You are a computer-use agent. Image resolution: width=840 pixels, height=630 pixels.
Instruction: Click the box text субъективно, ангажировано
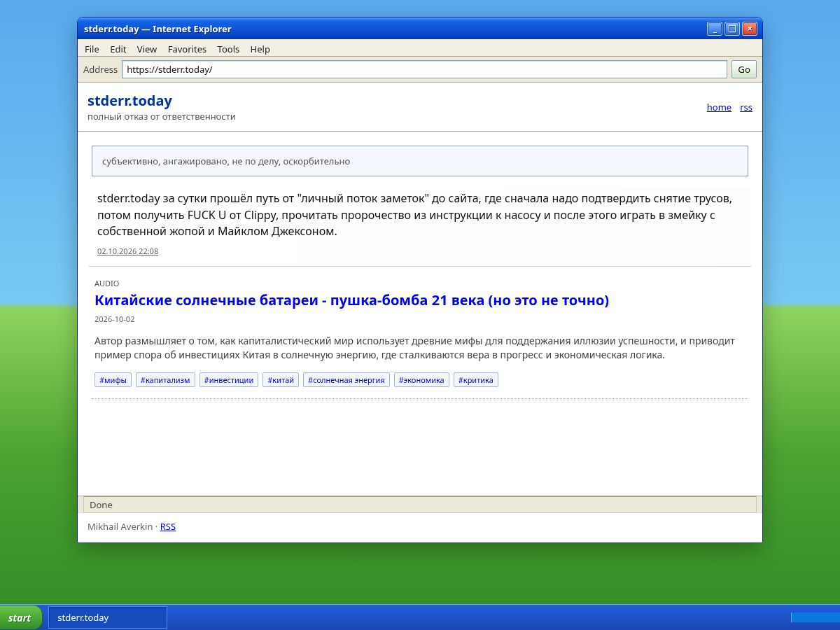(226, 161)
